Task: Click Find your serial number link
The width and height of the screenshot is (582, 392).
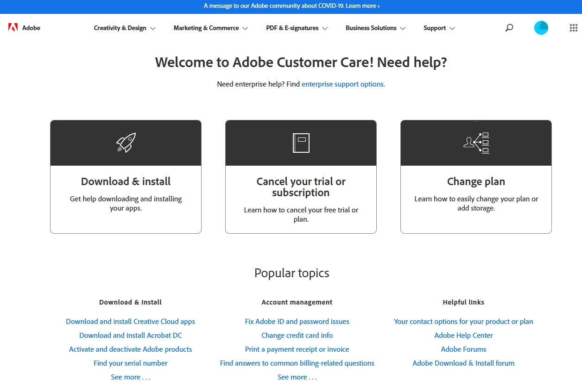Action: click(x=130, y=363)
